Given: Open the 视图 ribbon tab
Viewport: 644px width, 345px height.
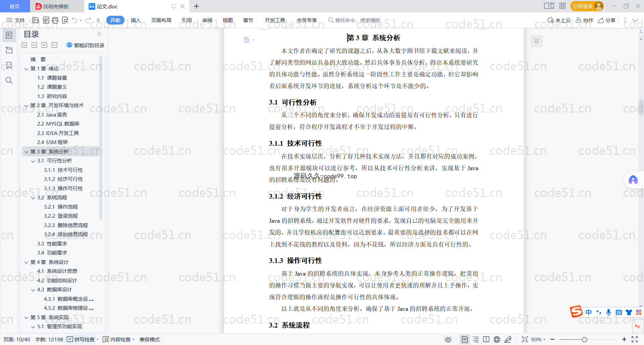Looking at the screenshot, I should pyautogui.click(x=228, y=20).
